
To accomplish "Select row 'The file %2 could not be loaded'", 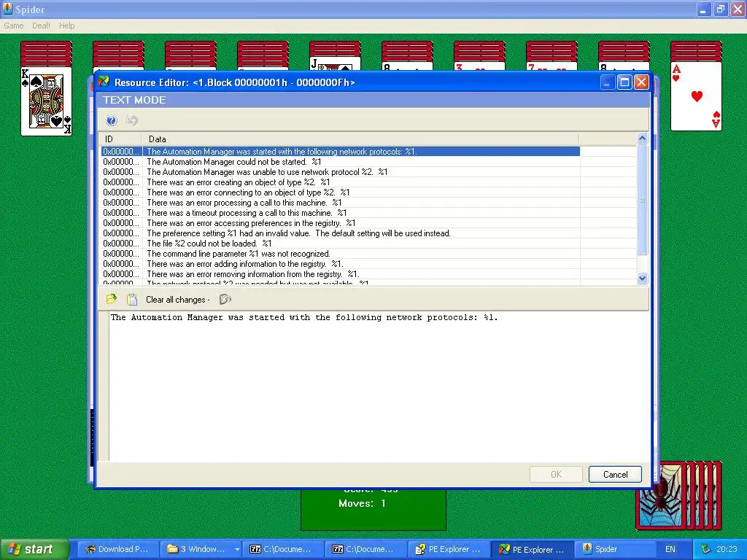I will pos(341,244).
